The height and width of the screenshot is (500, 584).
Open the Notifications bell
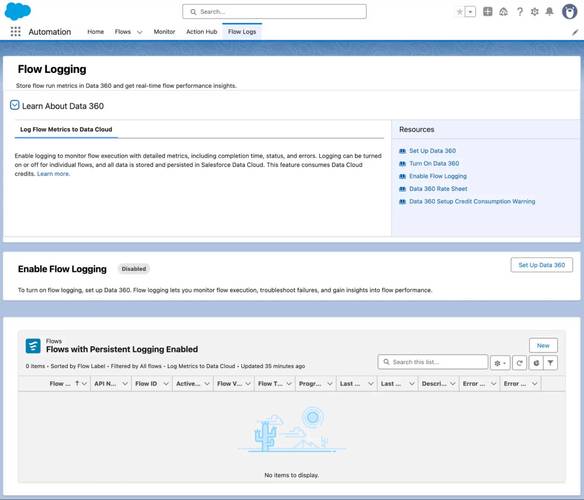549,12
